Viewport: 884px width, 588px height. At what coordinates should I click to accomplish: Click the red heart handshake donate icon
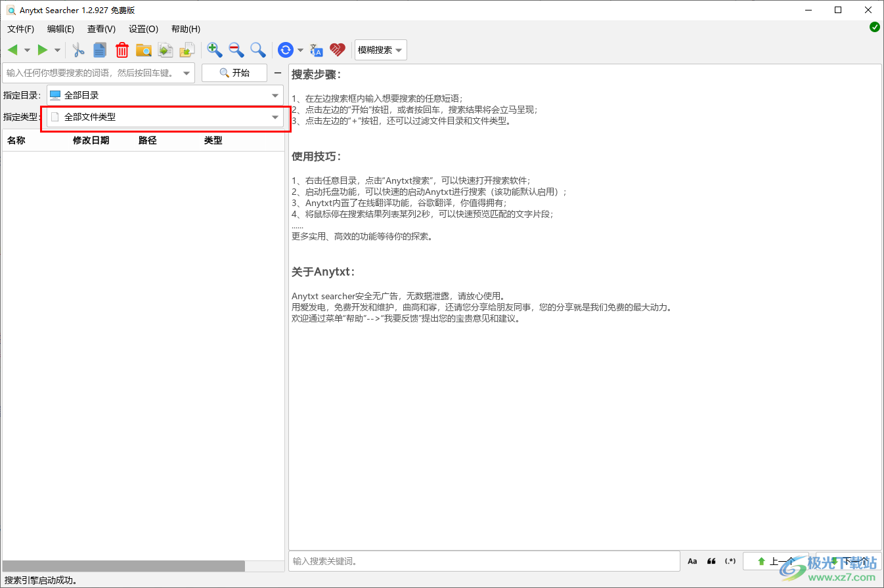pos(338,50)
